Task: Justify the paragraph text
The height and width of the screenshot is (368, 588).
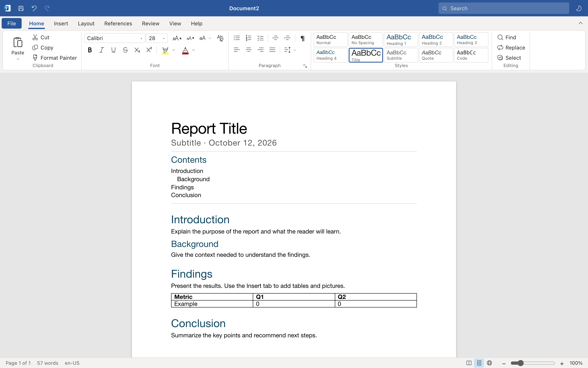Action: pos(272,50)
